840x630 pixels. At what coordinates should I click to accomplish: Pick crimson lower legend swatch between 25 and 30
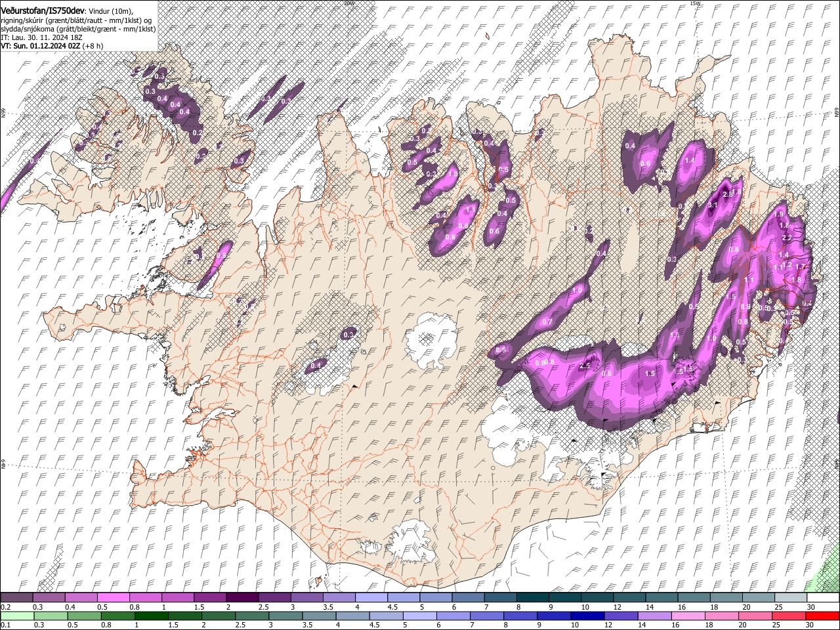coord(788,616)
